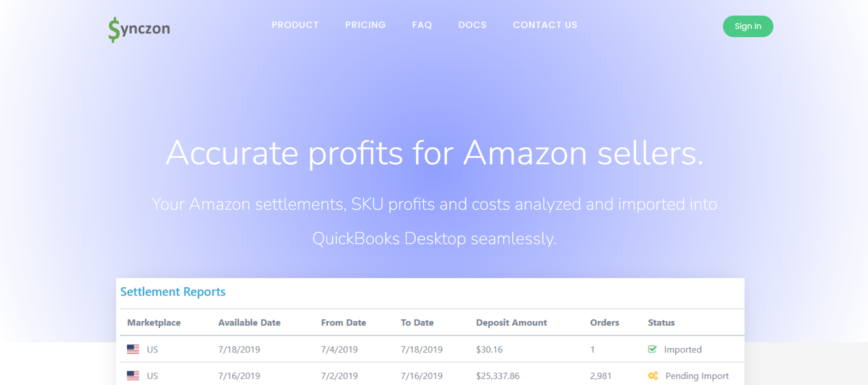Click the Pending Import status text

[697, 376]
